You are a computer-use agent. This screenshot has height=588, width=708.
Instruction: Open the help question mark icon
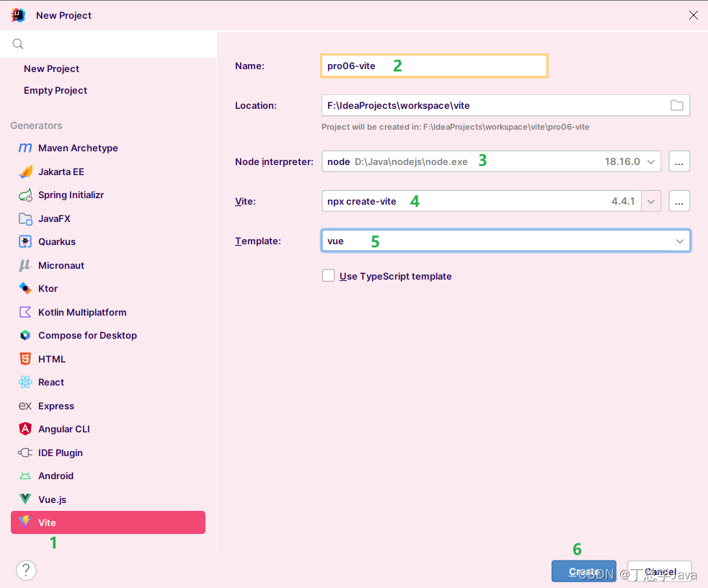coord(26,570)
